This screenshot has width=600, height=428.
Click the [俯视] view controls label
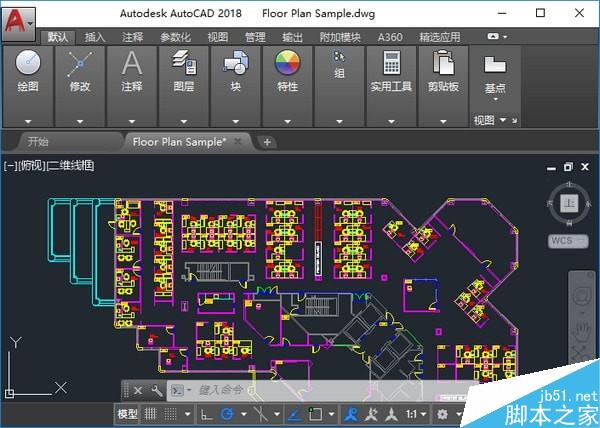(31, 166)
